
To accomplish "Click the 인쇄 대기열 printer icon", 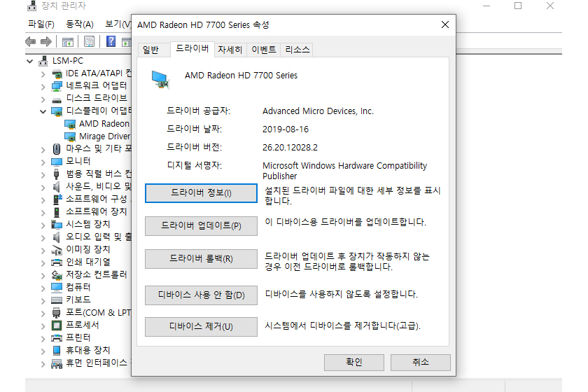I will click(57, 262).
